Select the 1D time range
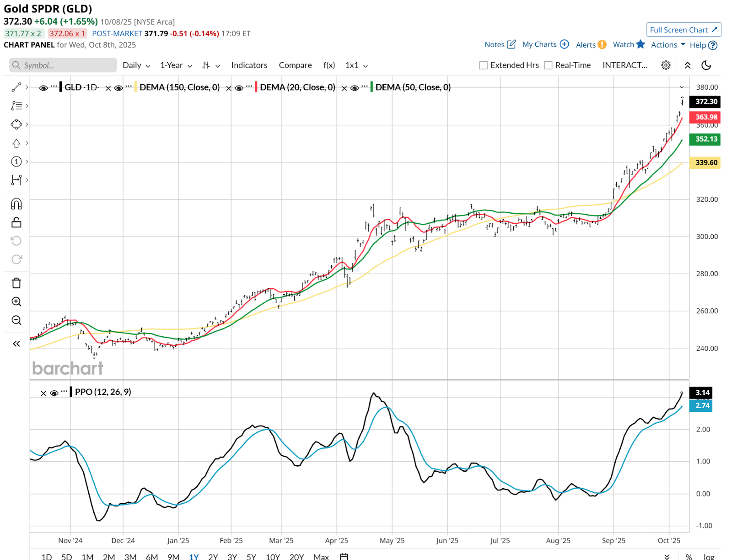 point(47,556)
